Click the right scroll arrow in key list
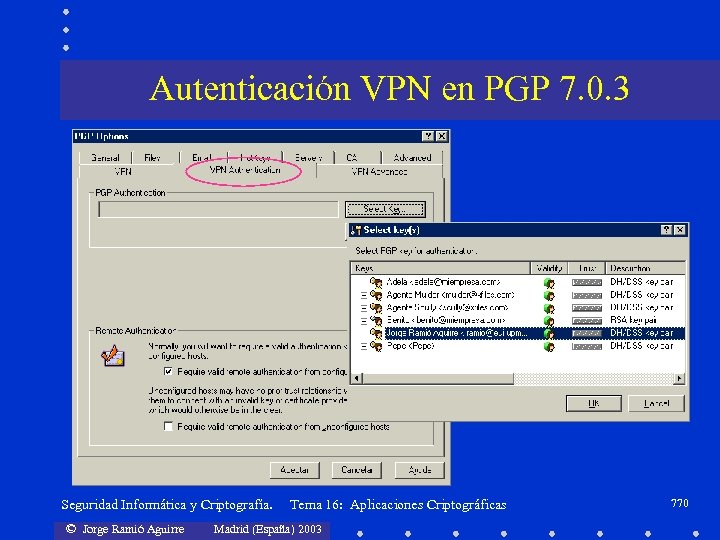 (x=680, y=378)
